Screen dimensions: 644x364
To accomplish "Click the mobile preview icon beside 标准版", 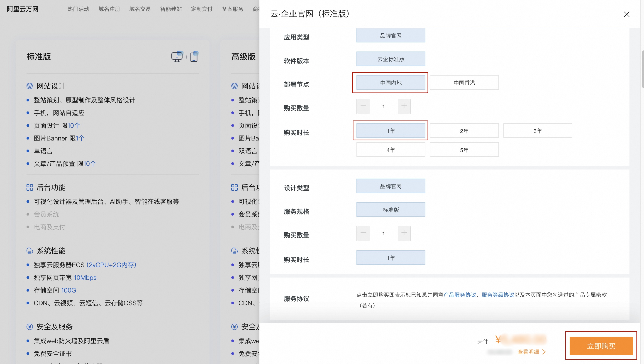I will coord(194,57).
